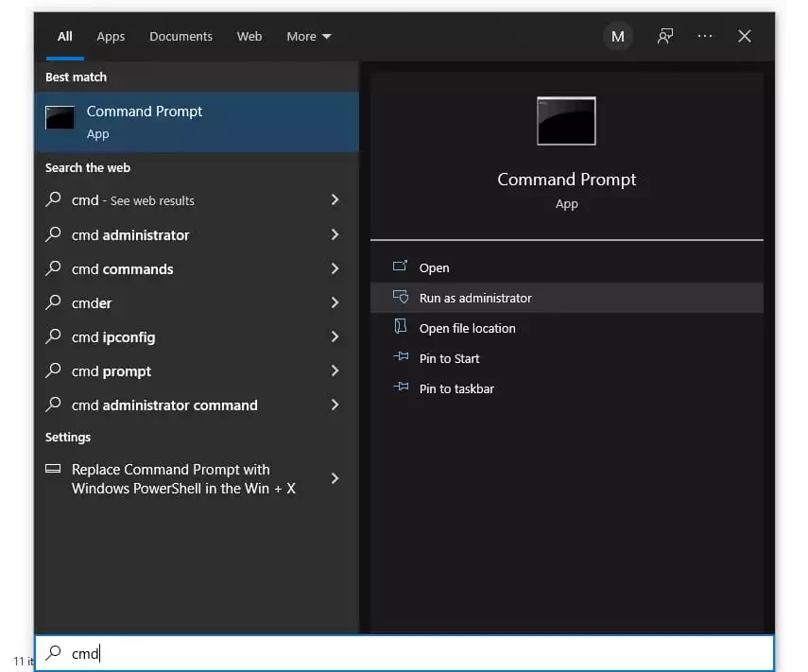808x672 pixels.
Task: Open the three-dot options menu
Action: point(704,36)
